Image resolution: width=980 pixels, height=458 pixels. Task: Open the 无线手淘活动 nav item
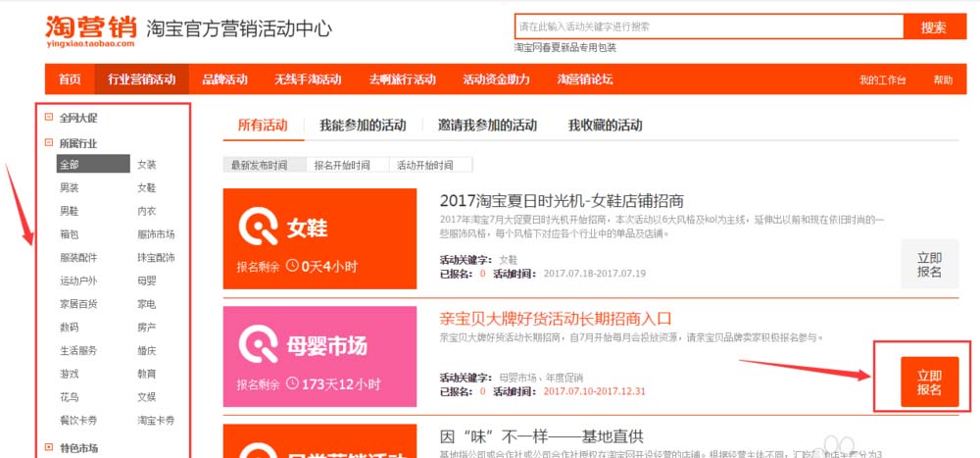(x=308, y=79)
